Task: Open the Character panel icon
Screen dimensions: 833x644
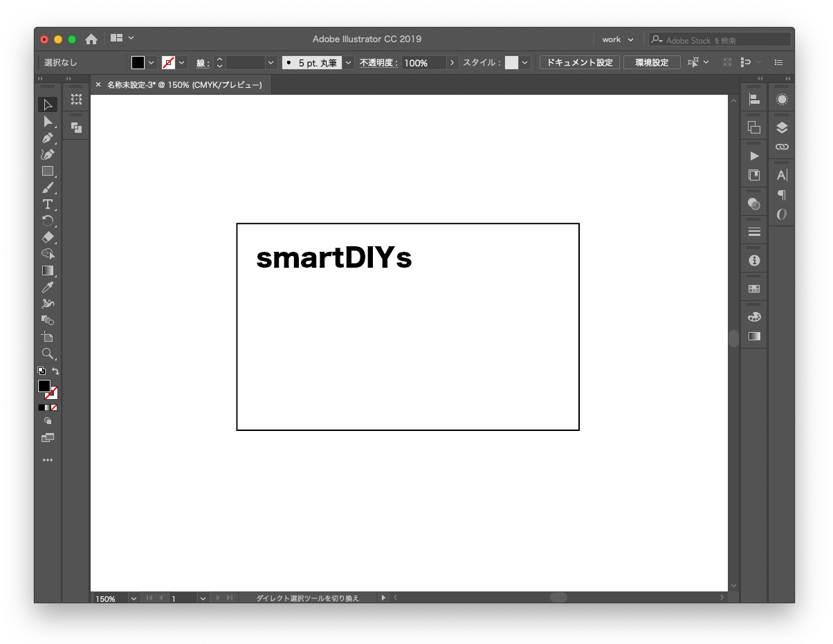Action: [x=782, y=175]
